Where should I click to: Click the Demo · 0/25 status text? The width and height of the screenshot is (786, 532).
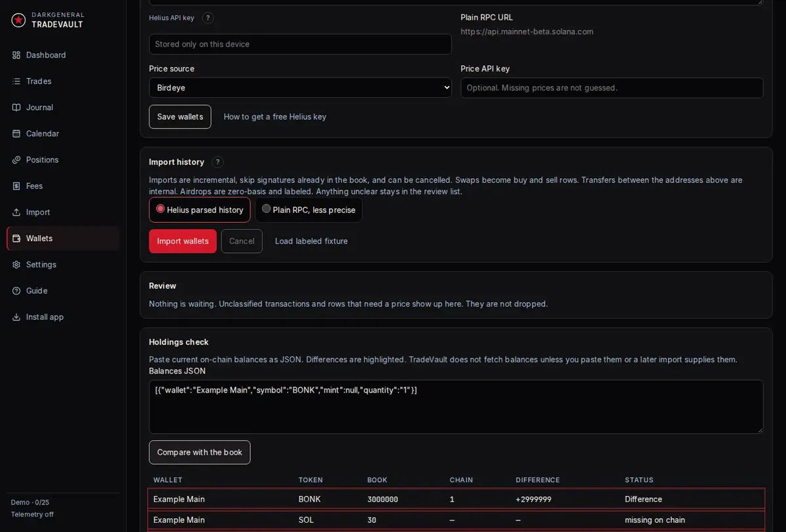coord(30,503)
